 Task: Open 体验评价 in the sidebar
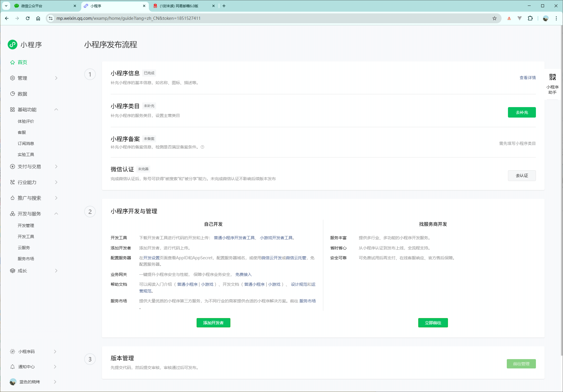26,121
